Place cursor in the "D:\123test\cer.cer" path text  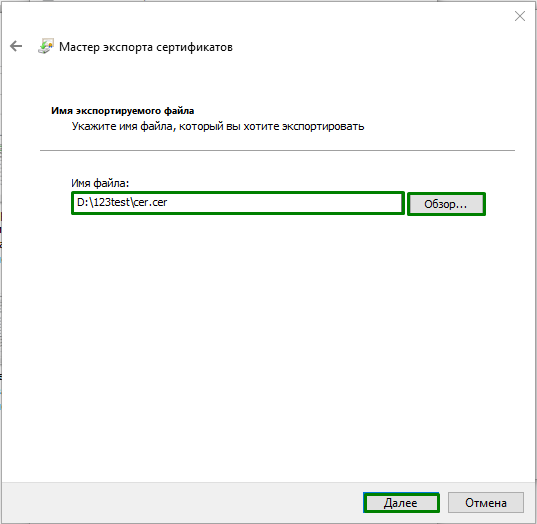click(x=122, y=202)
